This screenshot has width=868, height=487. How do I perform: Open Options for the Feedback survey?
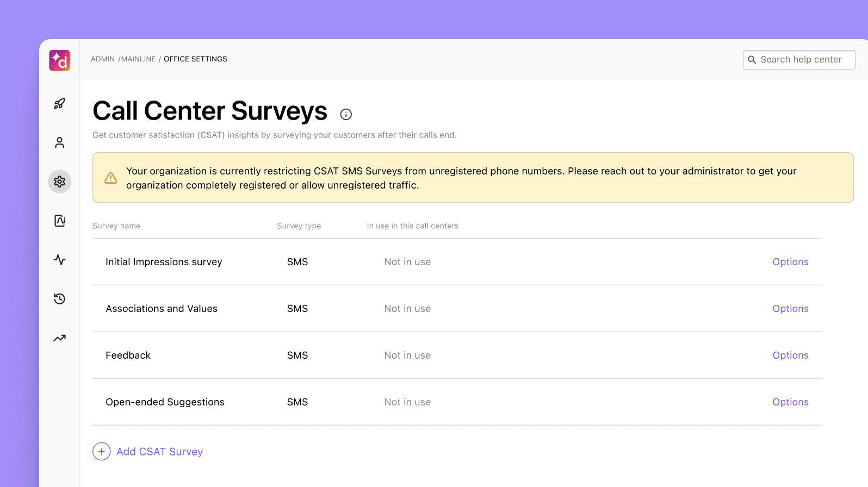point(790,355)
